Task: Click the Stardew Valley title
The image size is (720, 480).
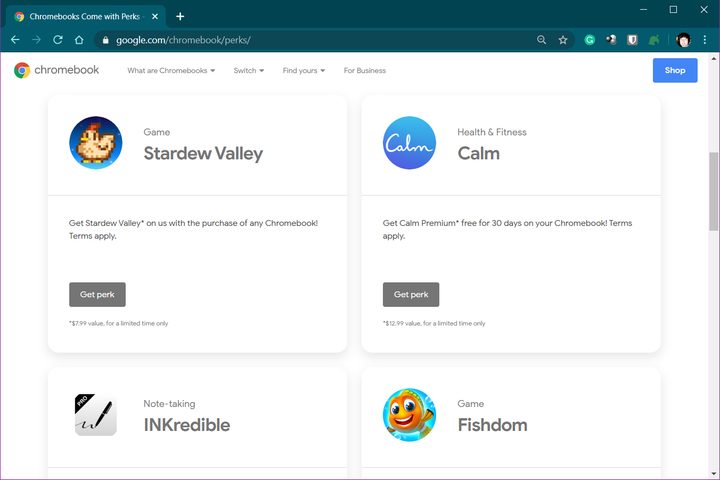Action: click(x=203, y=153)
